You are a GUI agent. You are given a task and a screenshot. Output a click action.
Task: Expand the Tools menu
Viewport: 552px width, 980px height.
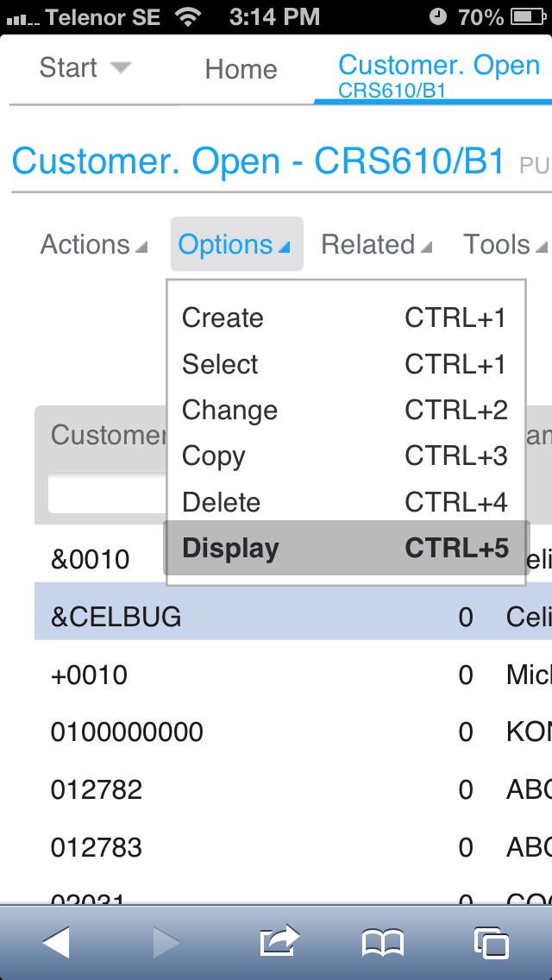pos(505,244)
